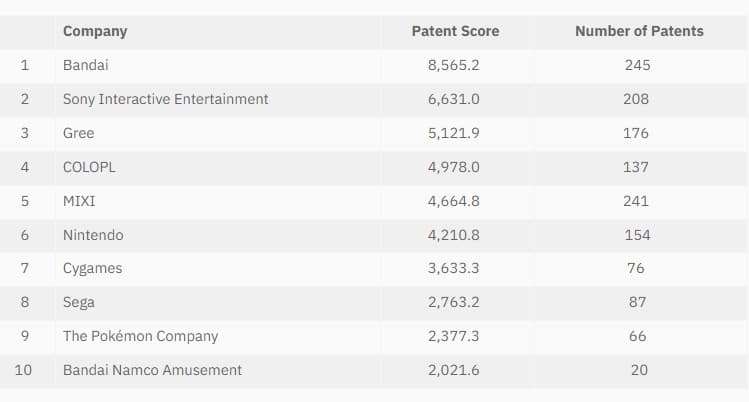Click the Number of Patents header
The image size is (749, 402).
(x=639, y=31)
